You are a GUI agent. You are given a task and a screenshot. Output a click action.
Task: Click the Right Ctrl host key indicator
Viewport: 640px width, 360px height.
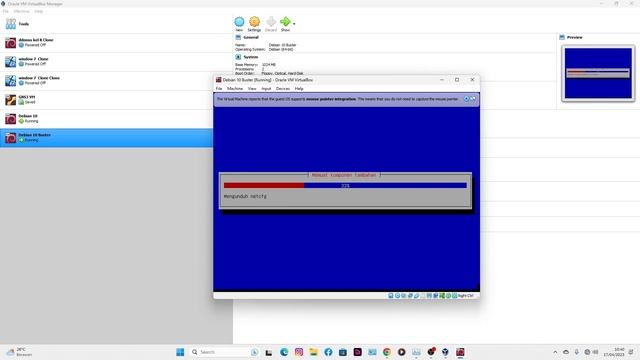point(466,296)
